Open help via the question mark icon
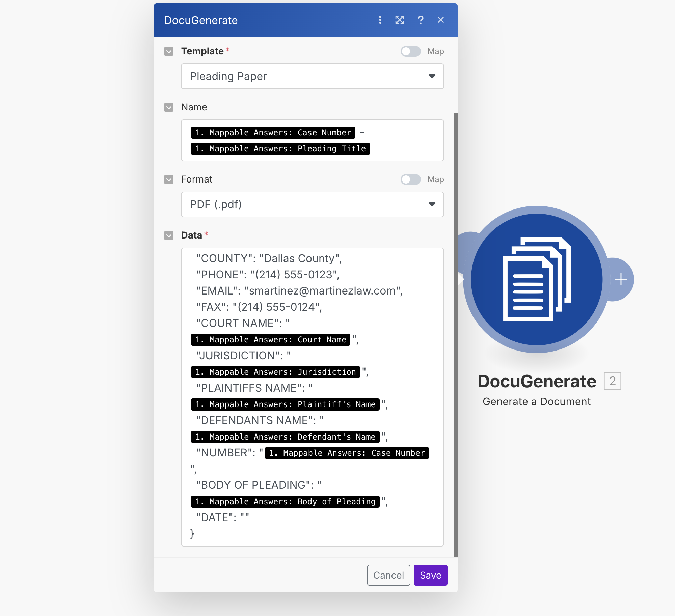 [x=421, y=20]
